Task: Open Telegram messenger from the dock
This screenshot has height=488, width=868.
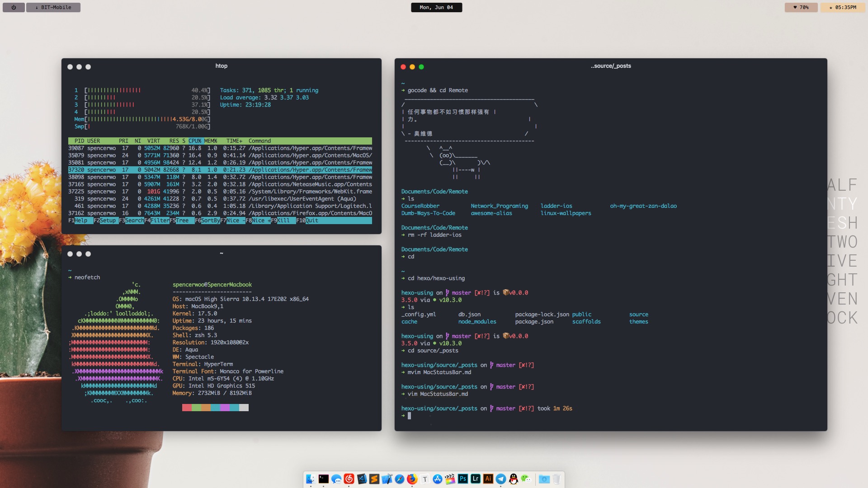Action: tap(500, 479)
